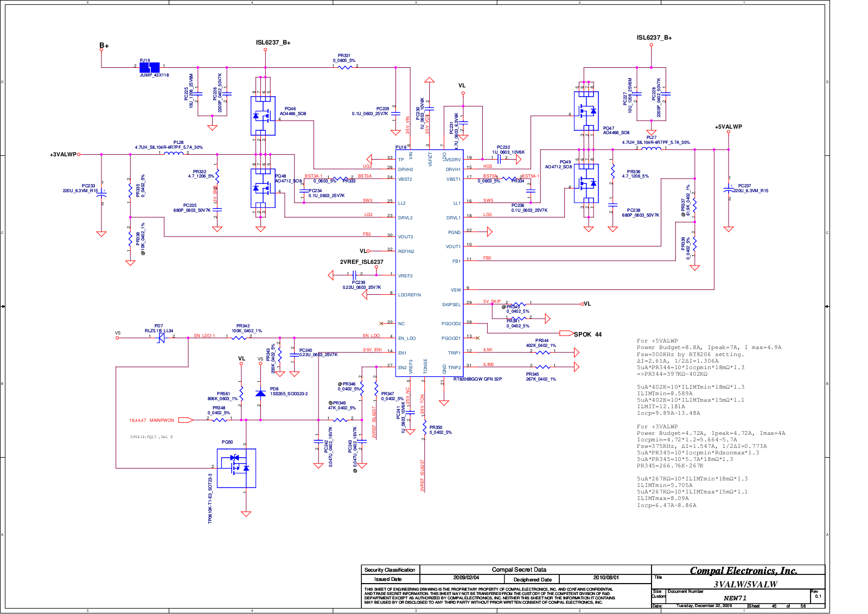Select the issued date '2009/02/04'
The width and height of the screenshot is (868, 614).
point(466,578)
